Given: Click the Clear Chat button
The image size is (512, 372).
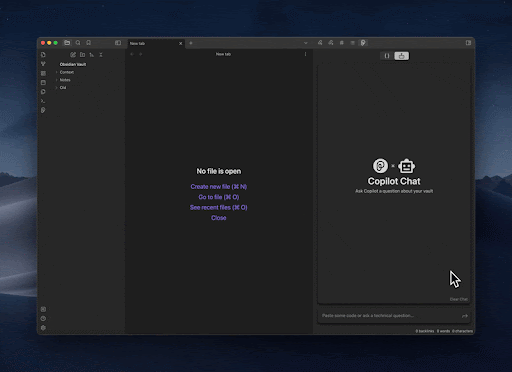Looking at the screenshot, I should click(459, 299).
